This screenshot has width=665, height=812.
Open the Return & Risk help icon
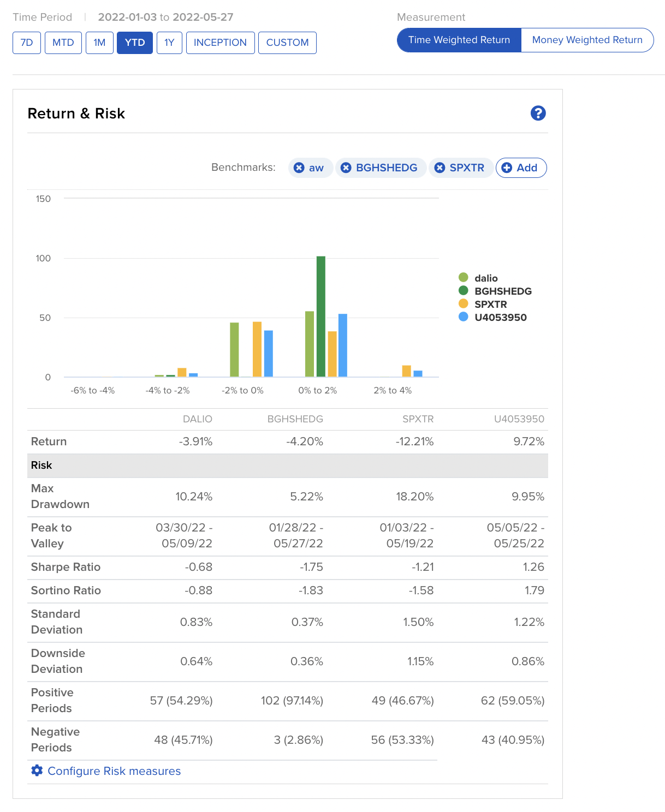pyautogui.click(x=538, y=113)
